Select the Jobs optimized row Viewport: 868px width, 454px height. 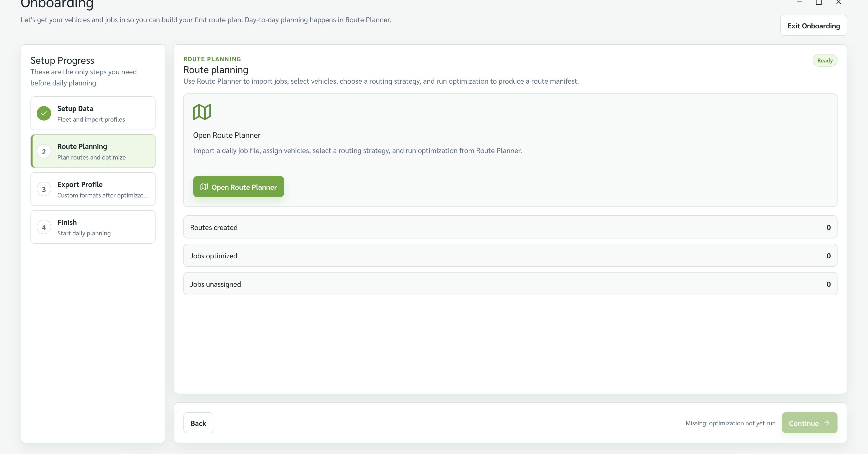[510, 256]
